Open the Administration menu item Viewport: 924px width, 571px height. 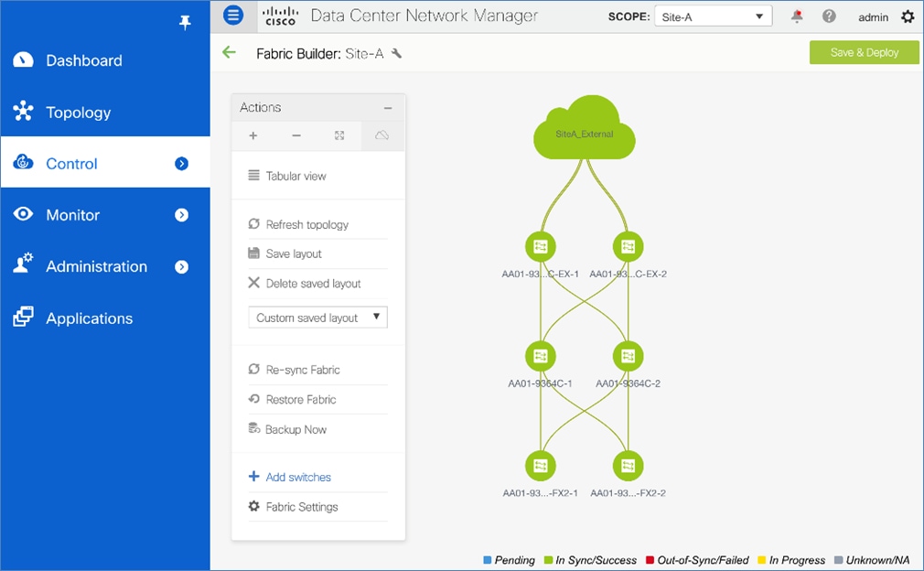coord(105,266)
